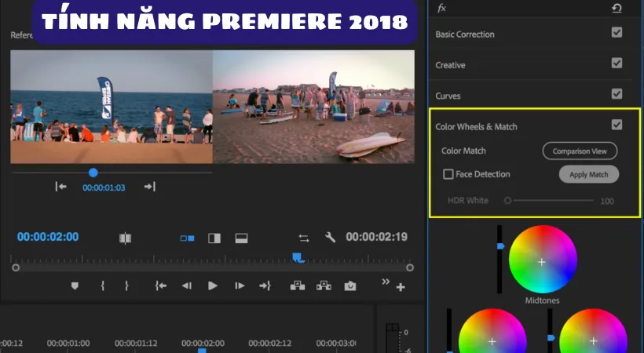Click the Highlights luminance slider handle
The width and height of the screenshot is (644, 353).
coord(551,338)
